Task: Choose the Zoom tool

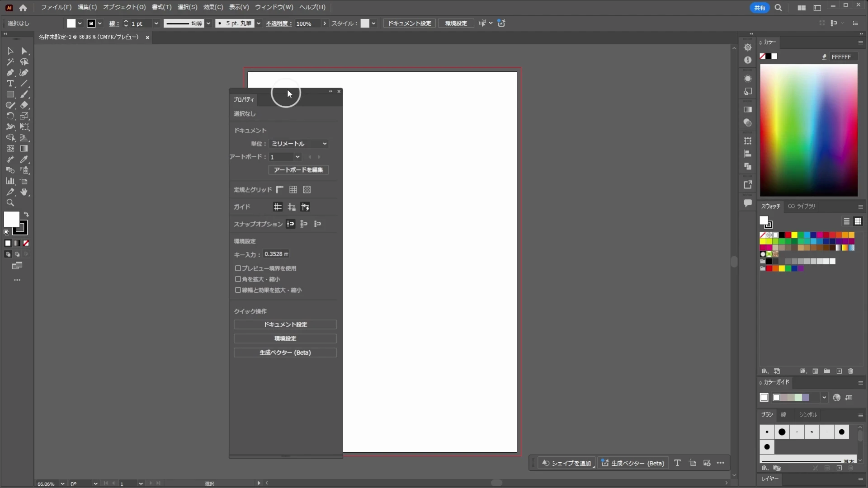Action: 10,203
